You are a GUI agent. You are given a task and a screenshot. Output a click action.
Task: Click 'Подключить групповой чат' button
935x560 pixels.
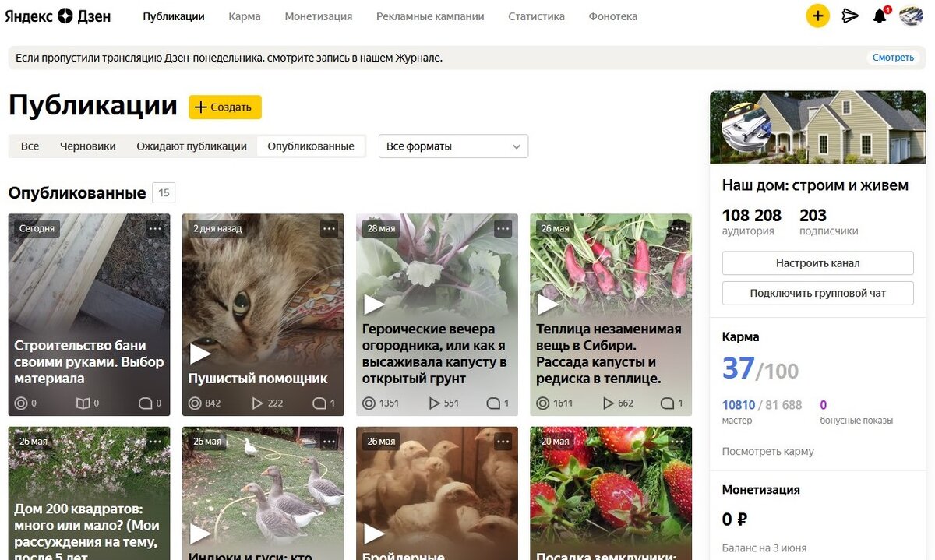817,294
